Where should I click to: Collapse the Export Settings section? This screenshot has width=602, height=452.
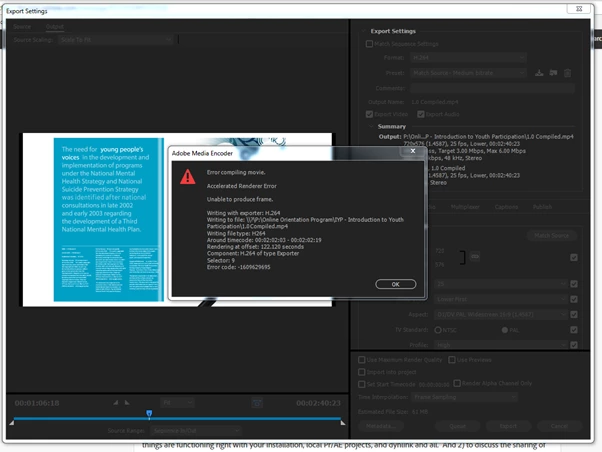pos(364,31)
